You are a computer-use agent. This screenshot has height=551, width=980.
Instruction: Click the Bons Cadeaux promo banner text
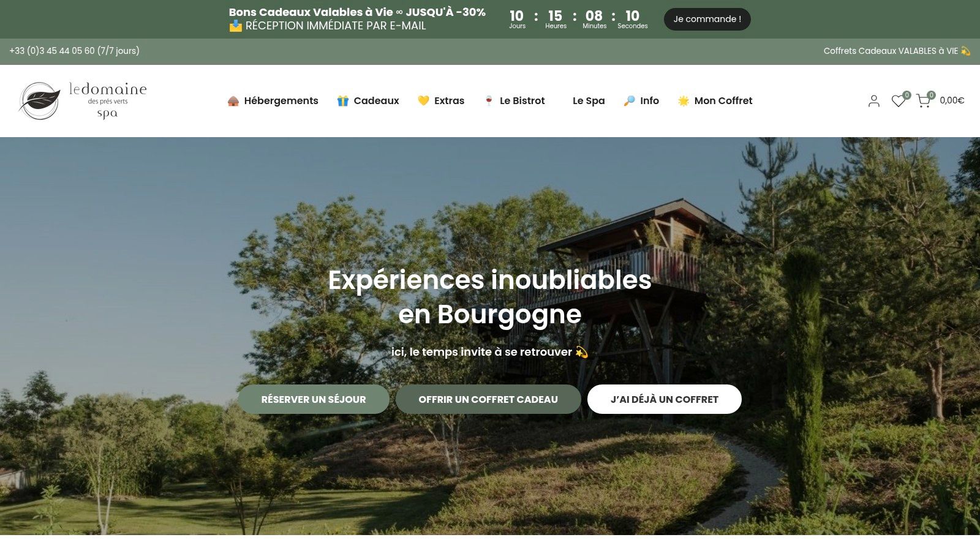pyautogui.click(x=357, y=12)
